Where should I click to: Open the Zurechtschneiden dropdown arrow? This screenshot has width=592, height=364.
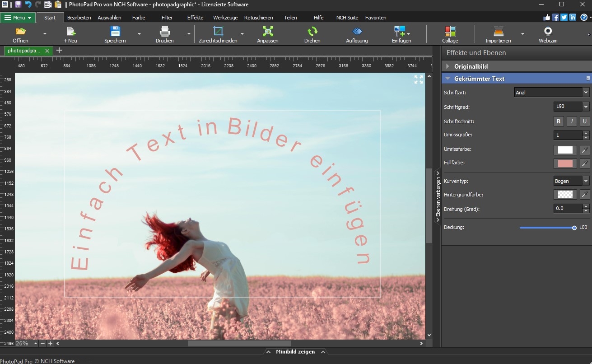point(242,34)
